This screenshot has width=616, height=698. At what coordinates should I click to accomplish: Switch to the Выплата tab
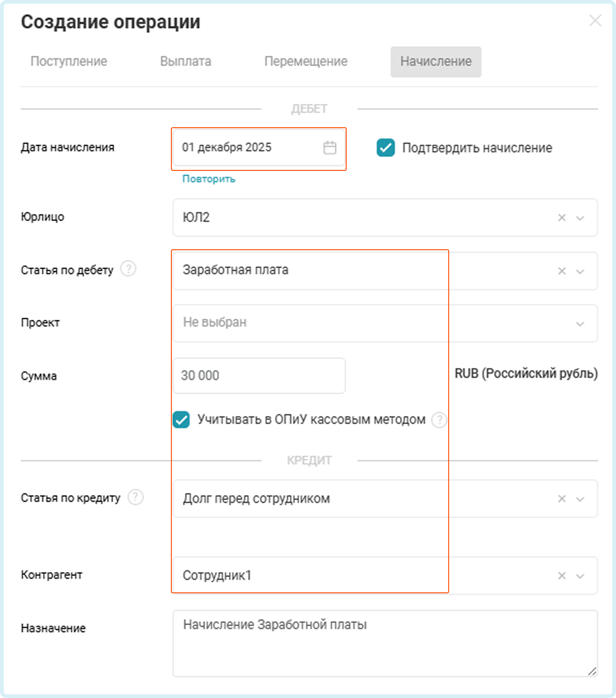pos(185,61)
